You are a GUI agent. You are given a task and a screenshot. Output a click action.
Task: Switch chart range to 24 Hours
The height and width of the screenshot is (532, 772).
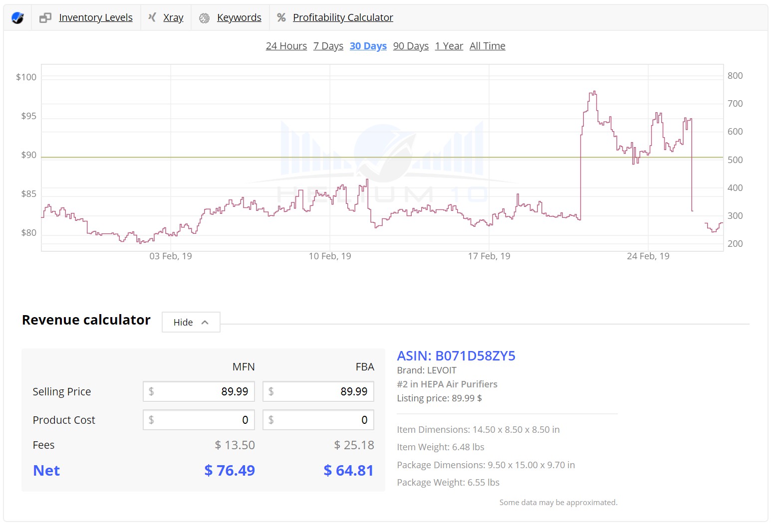286,46
